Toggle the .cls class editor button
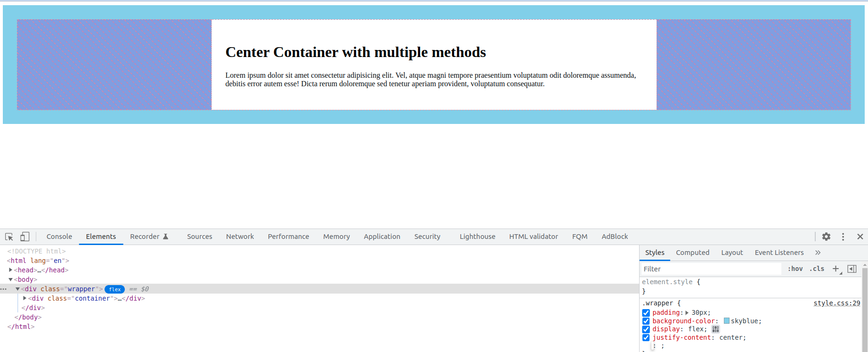868x352 pixels. pyautogui.click(x=817, y=269)
